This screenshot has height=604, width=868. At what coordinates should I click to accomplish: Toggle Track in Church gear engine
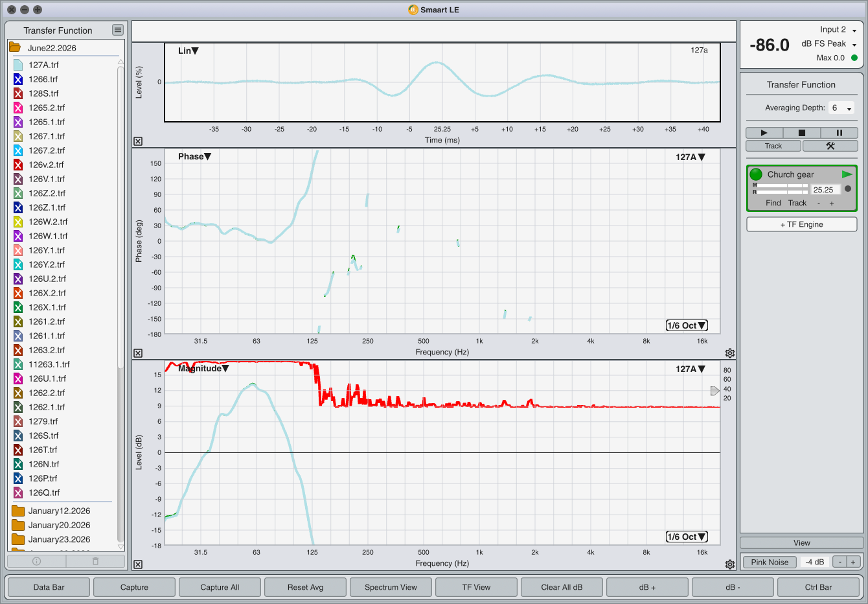tap(797, 203)
